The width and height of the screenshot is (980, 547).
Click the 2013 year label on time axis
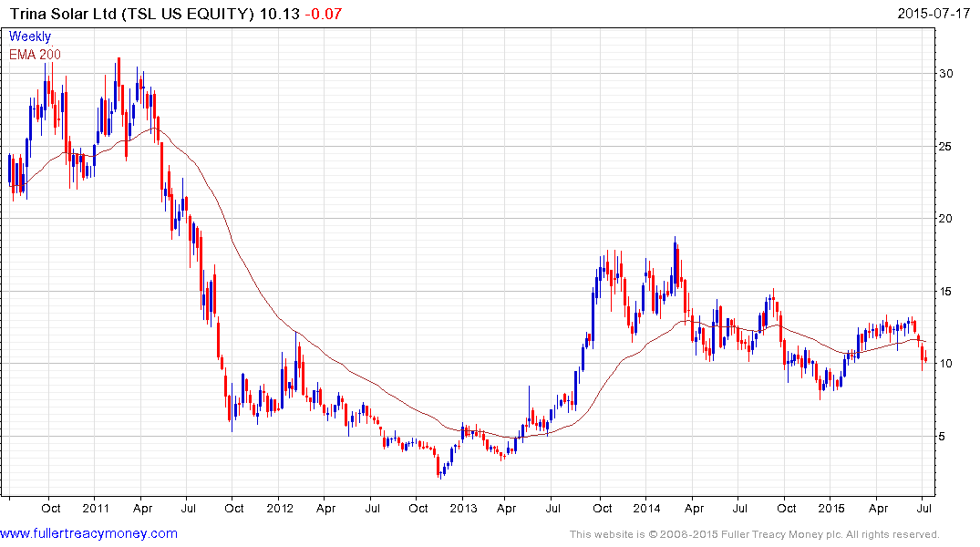click(x=464, y=508)
